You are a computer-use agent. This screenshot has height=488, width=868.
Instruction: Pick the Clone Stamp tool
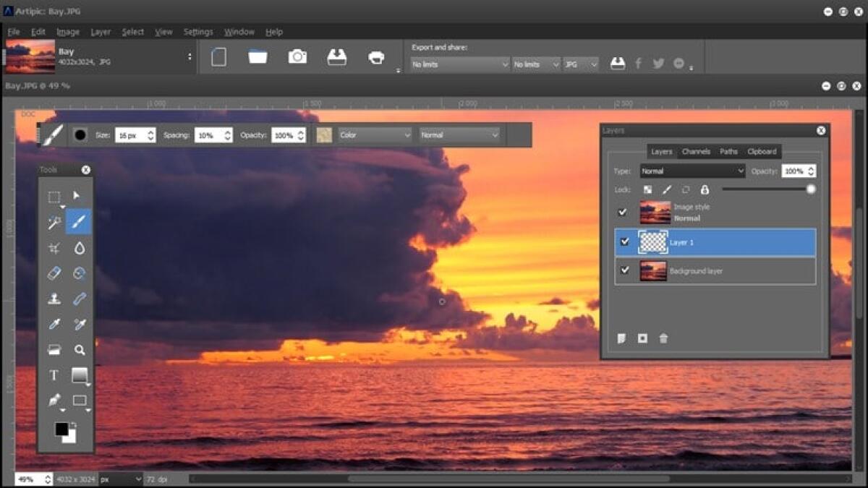54,299
